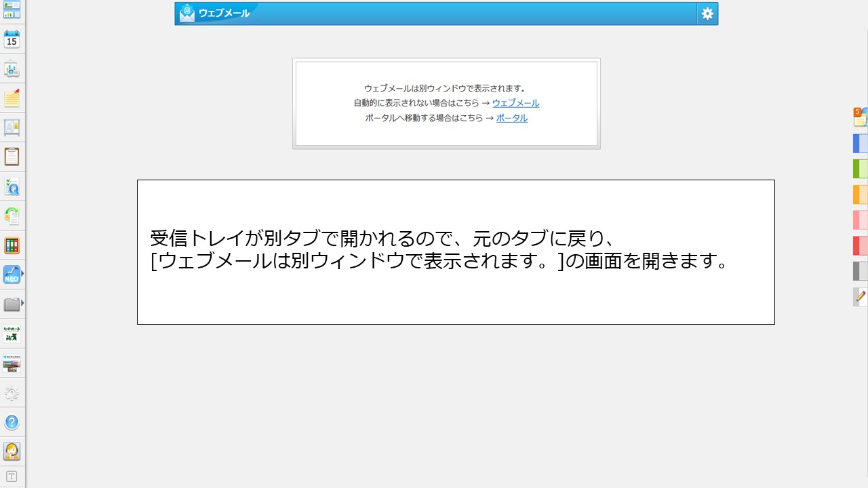Click the ウェブメール link

coord(515,104)
